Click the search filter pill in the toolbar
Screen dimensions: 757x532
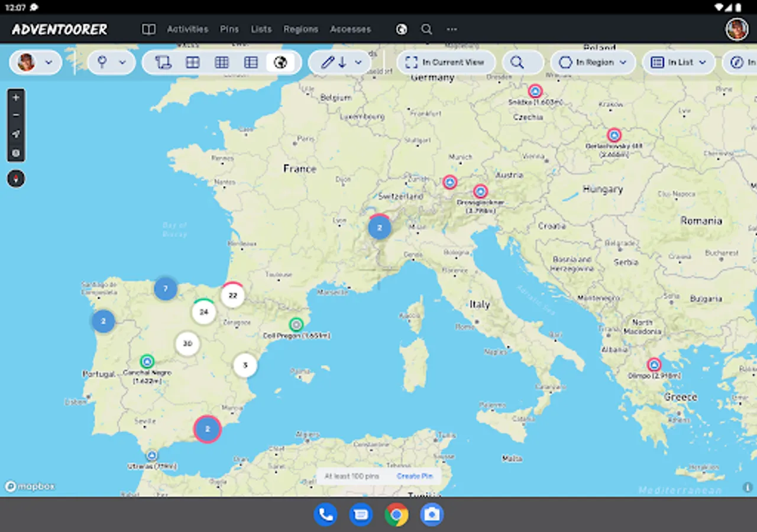[523, 62]
